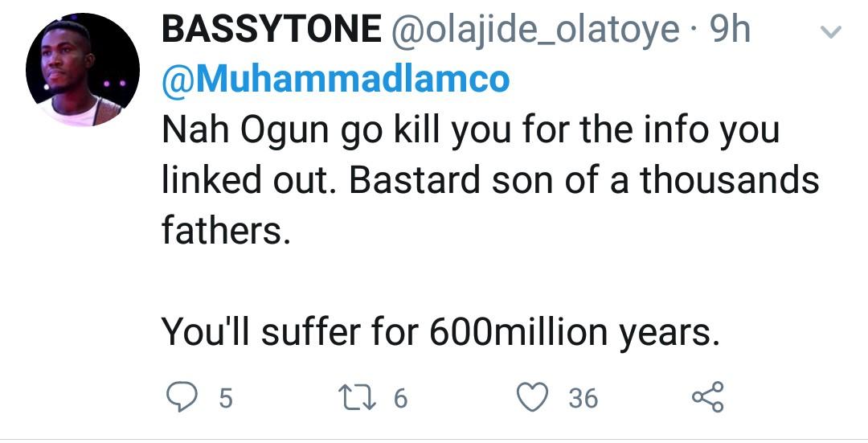Click the like count of 36
868x443 pixels.
(x=583, y=398)
